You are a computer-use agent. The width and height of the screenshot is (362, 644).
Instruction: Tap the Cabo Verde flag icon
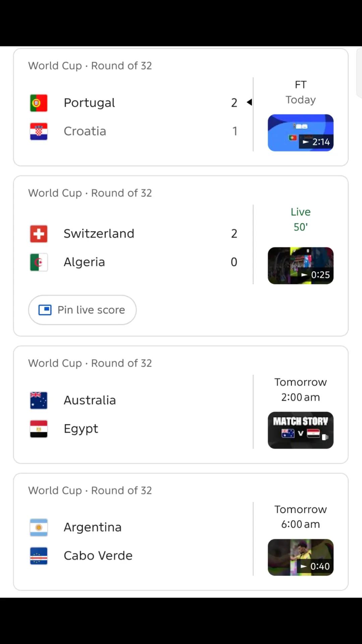coord(39,556)
